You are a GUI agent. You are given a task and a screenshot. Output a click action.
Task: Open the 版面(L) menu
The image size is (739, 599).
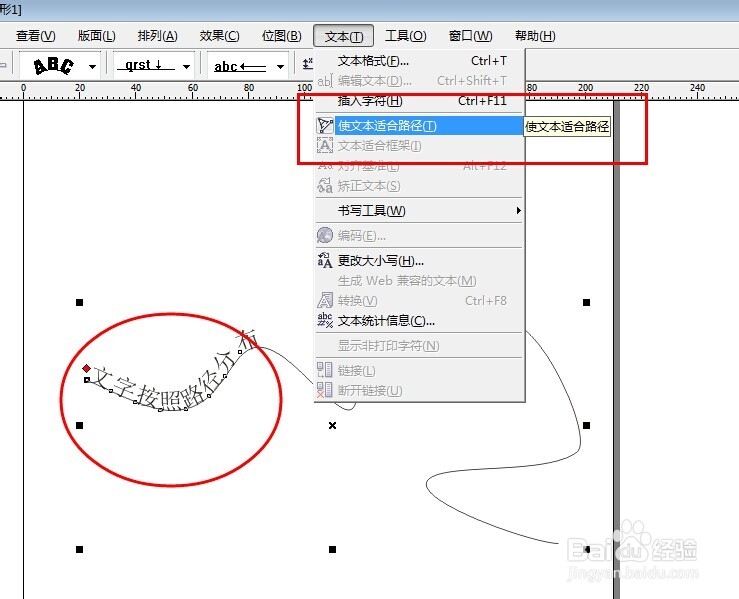[x=96, y=36]
